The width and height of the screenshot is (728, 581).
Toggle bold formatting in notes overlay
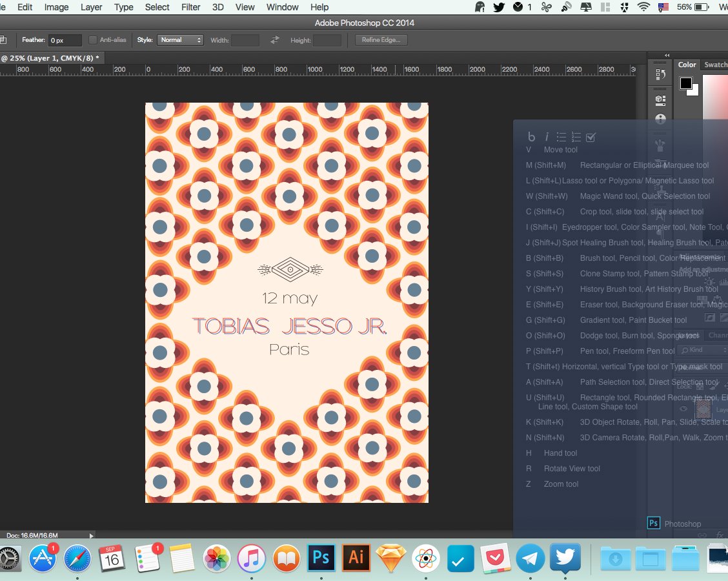point(531,137)
